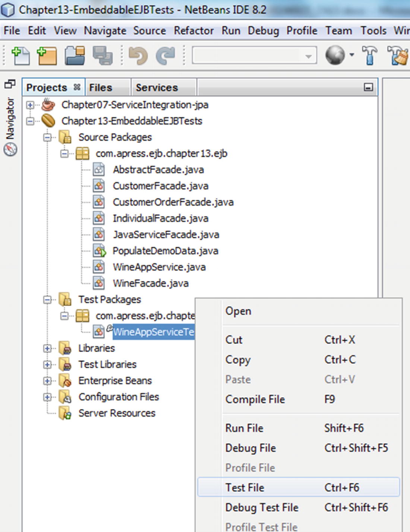410x532 pixels.
Task: Click the Save All toolbar icon
Action: point(102,55)
